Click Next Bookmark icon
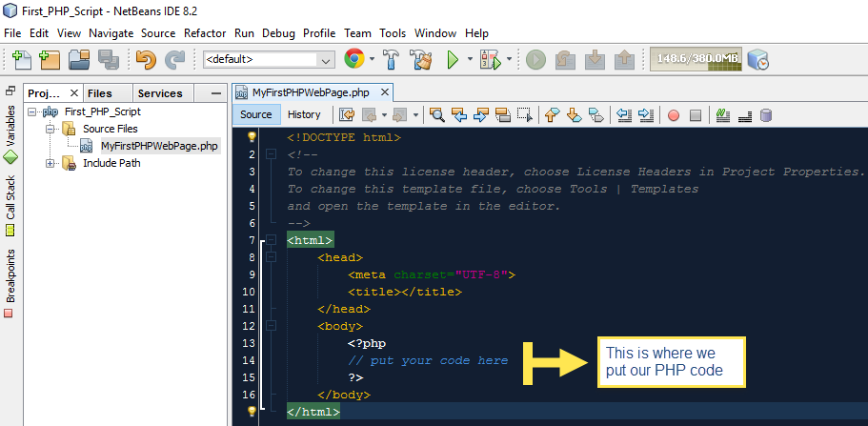The width and height of the screenshot is (868, 426). (575, 115)
